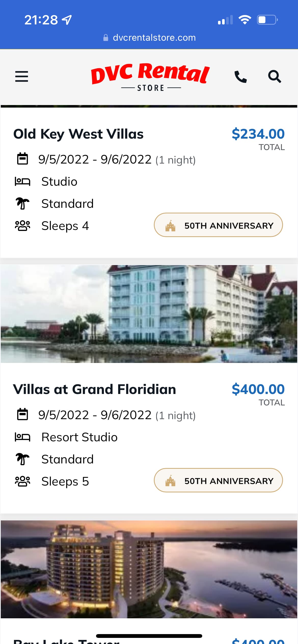Tap people icon beside Sleeps 4
Image resolution: width=298 pixels, height=644 pixels.
click(x=22, y=226)
